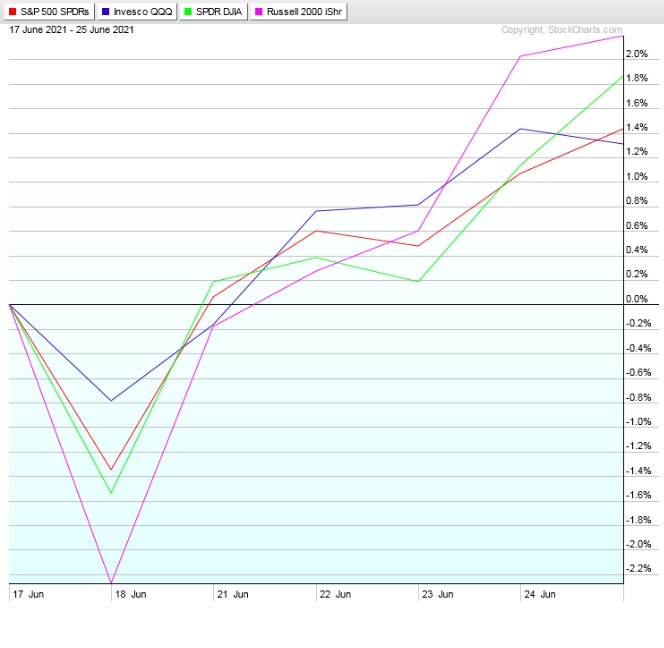
Task: Click the 1.4% y-axis label
Action: 637,127
